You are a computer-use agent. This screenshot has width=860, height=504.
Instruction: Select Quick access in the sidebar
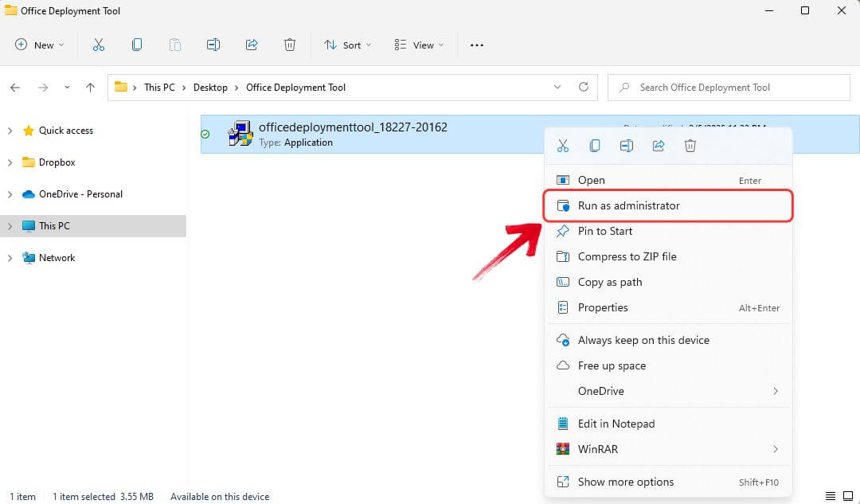point(66,131)
